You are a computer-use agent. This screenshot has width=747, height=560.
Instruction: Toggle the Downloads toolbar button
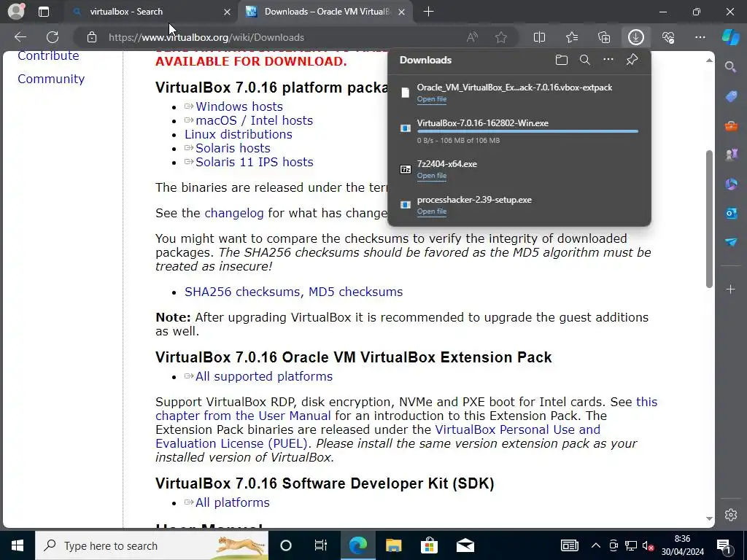[x=636, y=37]
